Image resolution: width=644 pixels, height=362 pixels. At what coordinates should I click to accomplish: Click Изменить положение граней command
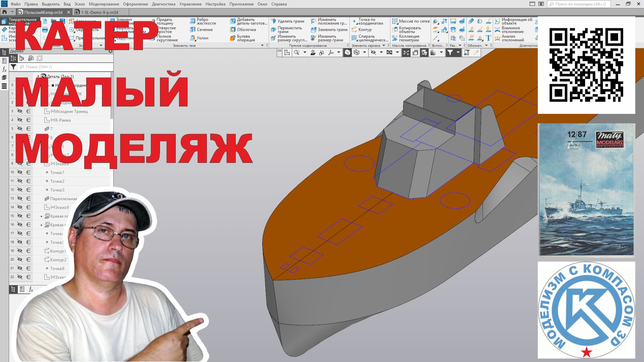tap(329, 21)
